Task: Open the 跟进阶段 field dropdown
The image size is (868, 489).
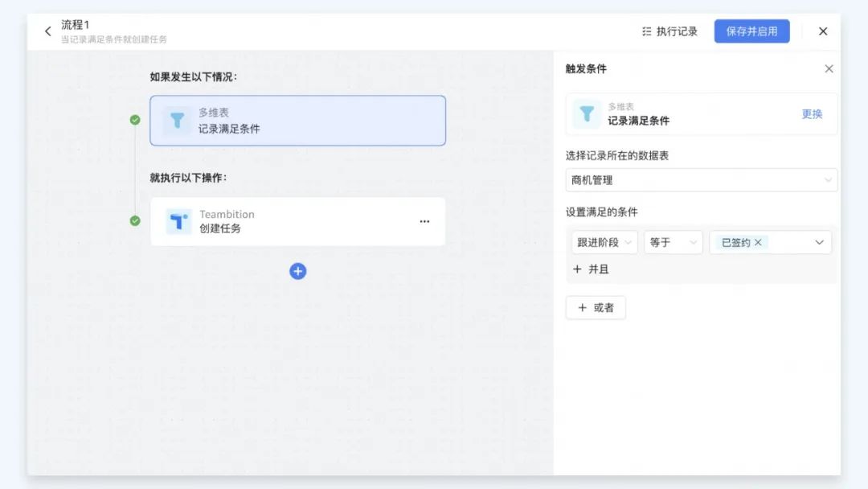Action: (604, 242)
